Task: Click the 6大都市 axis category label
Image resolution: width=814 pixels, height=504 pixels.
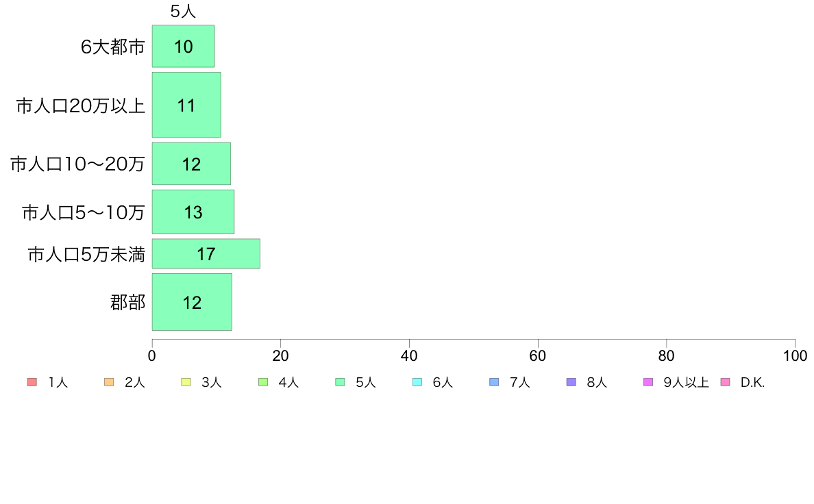Action: click(112, 47)
